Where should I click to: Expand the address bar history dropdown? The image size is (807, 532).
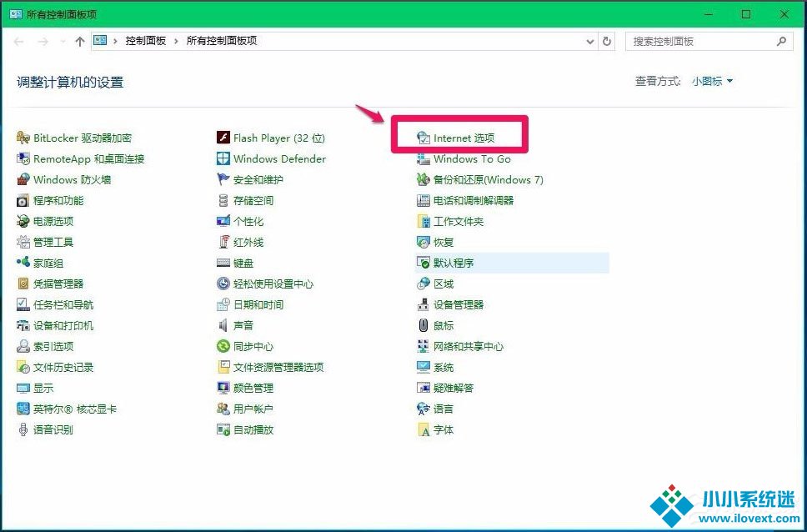point(590,42)
